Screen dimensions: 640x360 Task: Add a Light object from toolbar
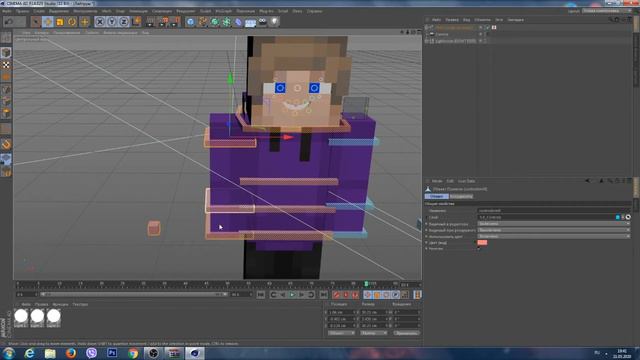click(x=274, y=22)
